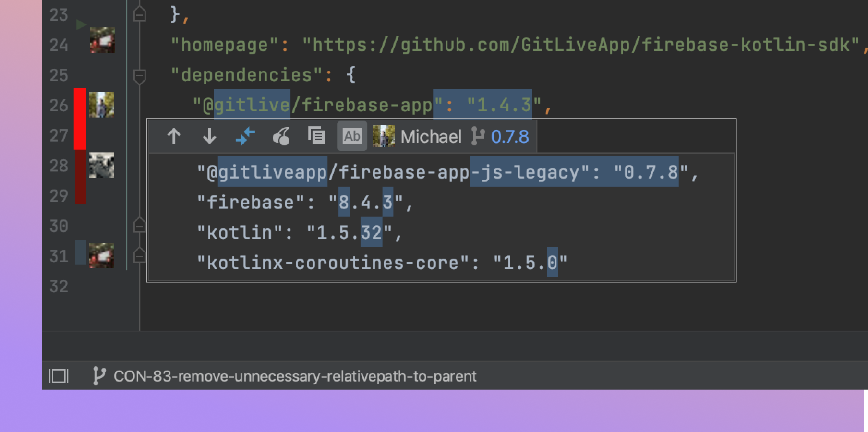
Task: Click the green run arrow near line 23
Action: 81,24
